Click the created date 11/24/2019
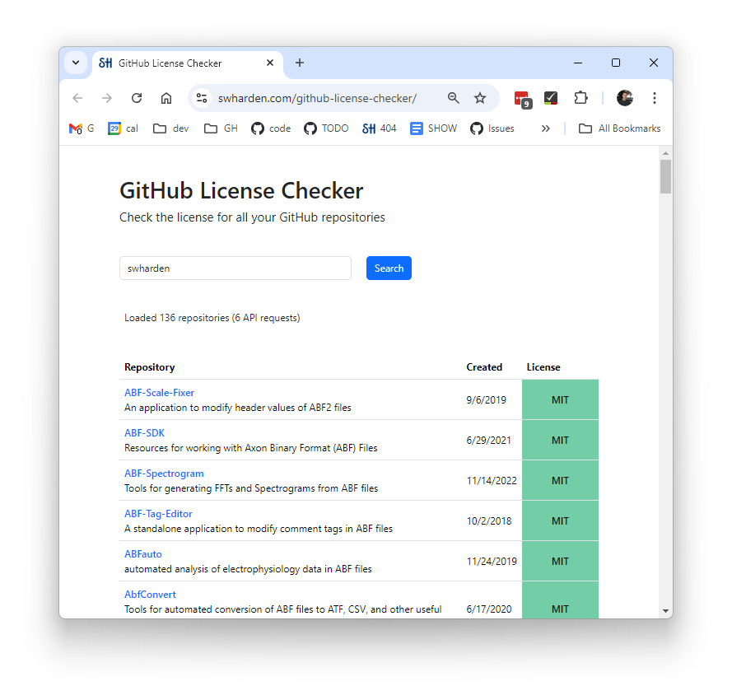 tap(492, 562)
